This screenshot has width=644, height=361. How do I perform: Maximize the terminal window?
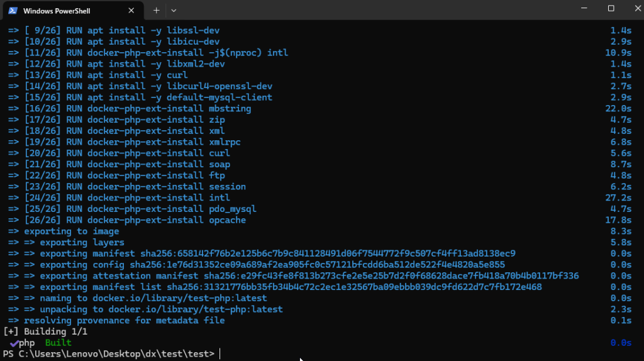[x=611, y=9]
